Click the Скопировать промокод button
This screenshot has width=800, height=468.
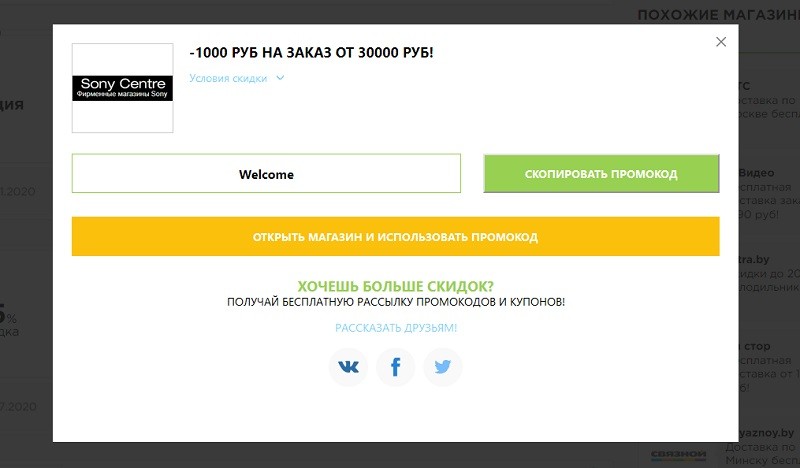click(601, 174)
